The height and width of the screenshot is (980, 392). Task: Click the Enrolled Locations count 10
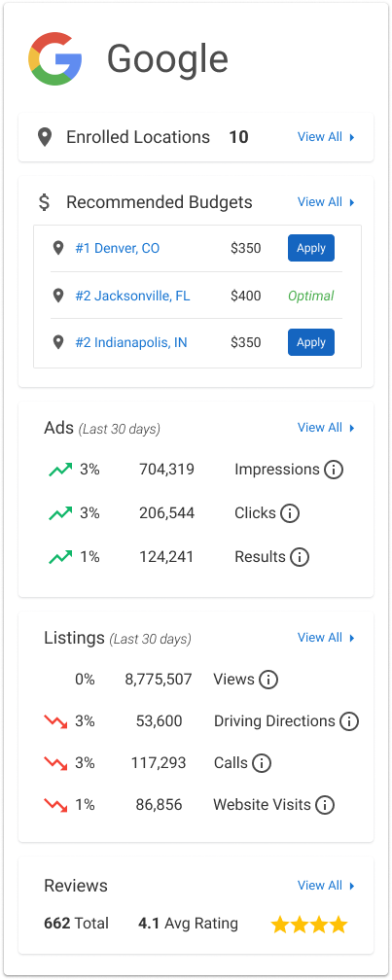pyautogui.click(x=238, y=137)
